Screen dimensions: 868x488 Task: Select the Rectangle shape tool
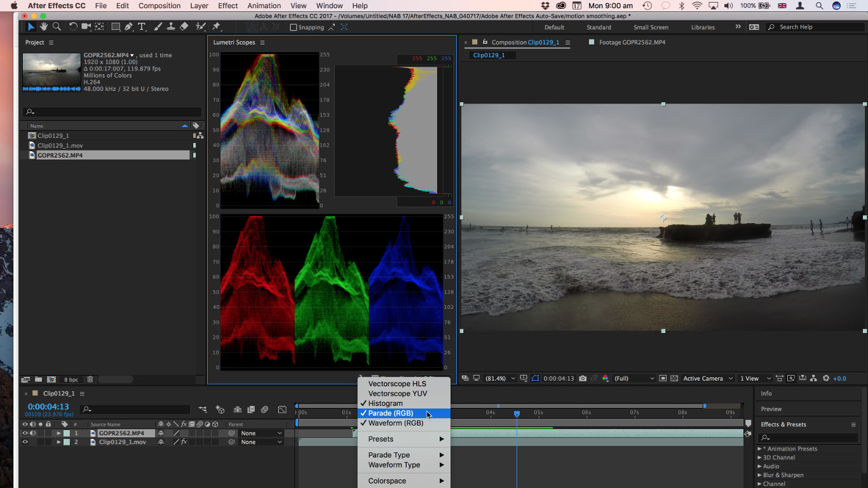(x=116, y=27)
